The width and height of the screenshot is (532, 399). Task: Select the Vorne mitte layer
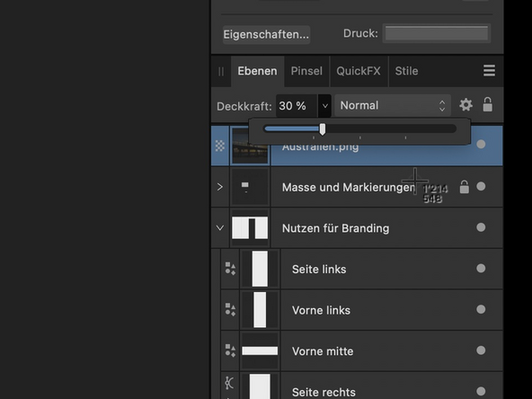[362, 351]
